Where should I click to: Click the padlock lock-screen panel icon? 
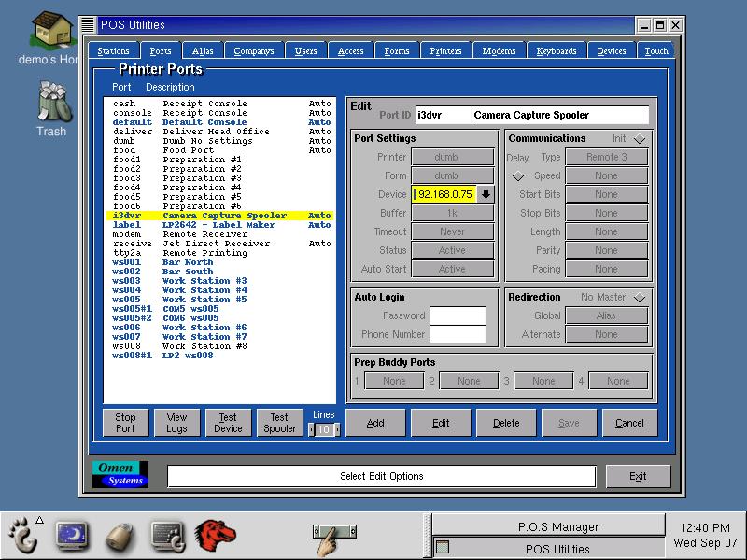[x=120, y=538]
